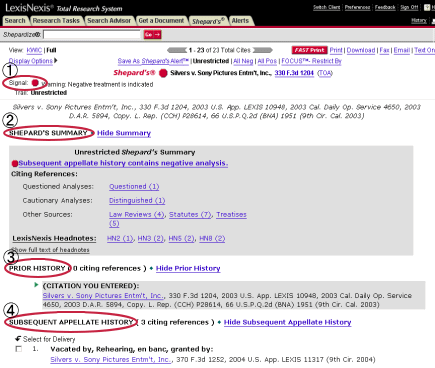Open the Distinguished (1) link
The image size is (435, 368).
tap(137, 201)
